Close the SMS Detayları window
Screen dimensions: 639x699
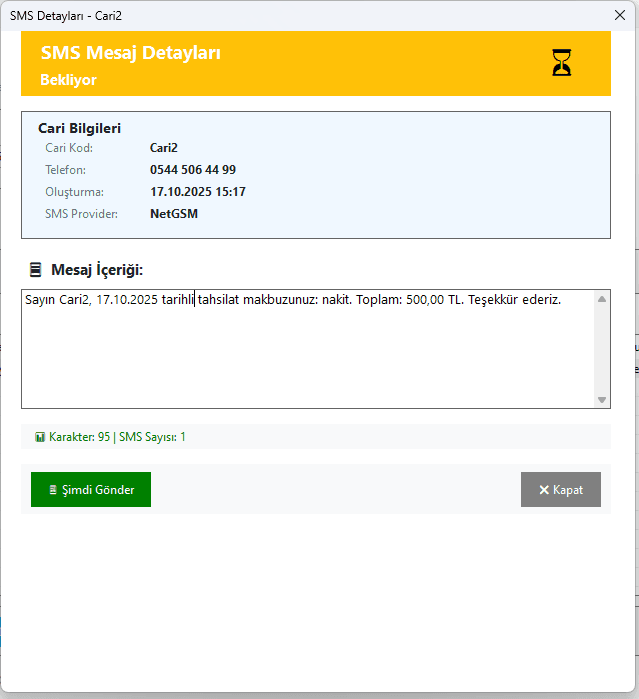(619, 15)
